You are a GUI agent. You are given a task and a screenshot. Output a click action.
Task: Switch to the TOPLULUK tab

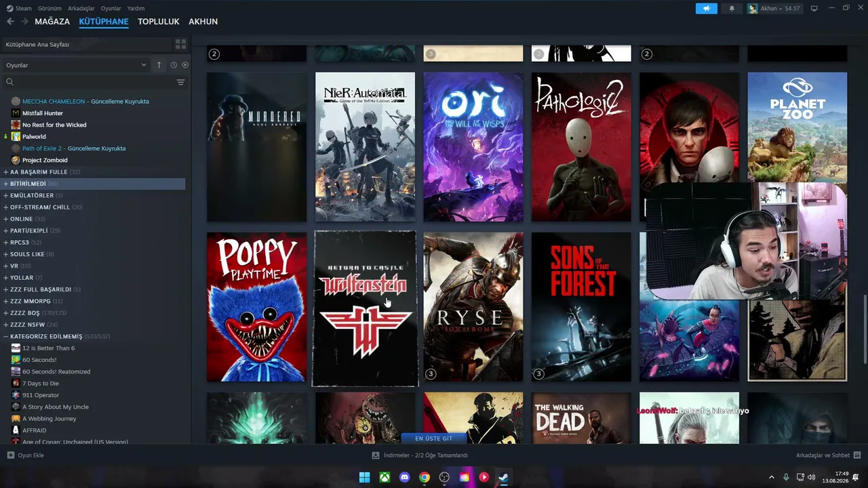(x=159, y=22)
